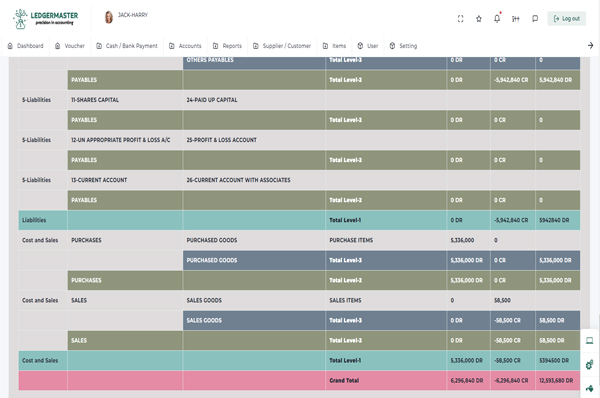Click the 6,296,840 DR grand total debit
Viewport: 600px width, 398px height.
pyautogui.click(x=467, y=380)
